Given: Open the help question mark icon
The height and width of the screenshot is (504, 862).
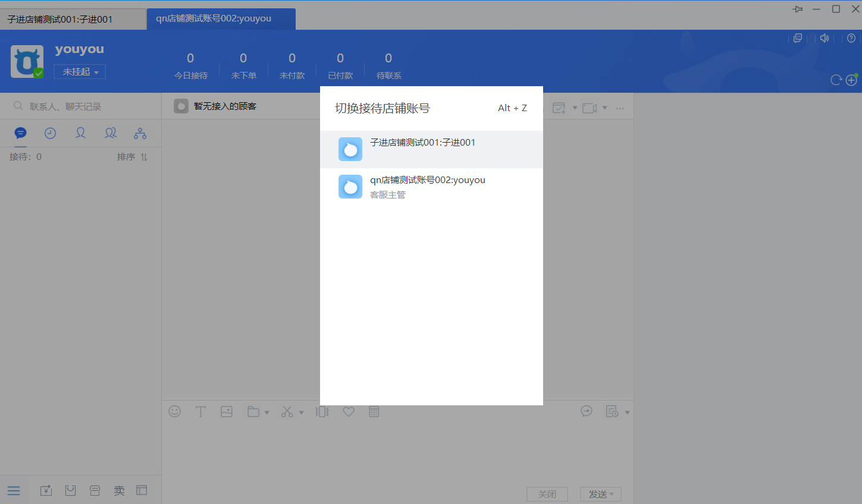Looking at the screenshot, I should click(x=851, y=38).
